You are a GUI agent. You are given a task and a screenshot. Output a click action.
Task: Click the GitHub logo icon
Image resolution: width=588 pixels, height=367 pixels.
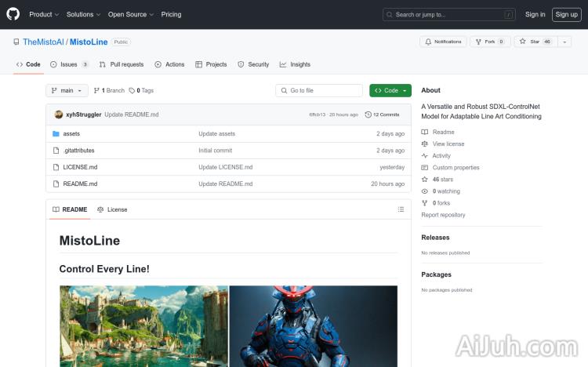[x=15, y=14]
